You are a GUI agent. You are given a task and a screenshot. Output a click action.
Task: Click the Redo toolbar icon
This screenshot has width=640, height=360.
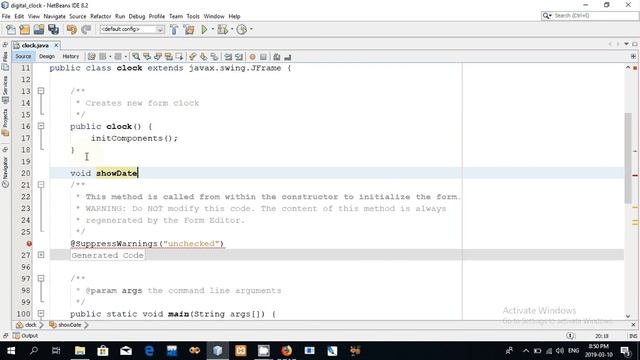(x=86, y=29)
